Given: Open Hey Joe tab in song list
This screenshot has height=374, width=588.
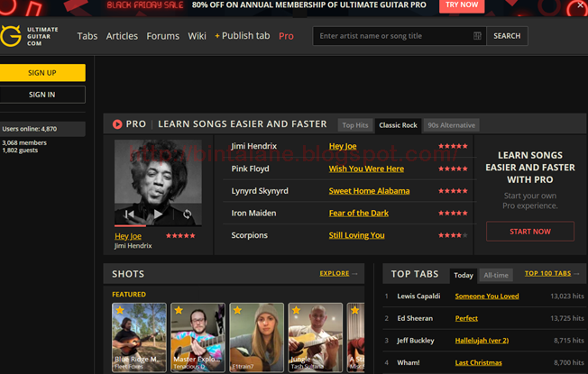Looking at the screenshot, I should click(x=343, y=146).
